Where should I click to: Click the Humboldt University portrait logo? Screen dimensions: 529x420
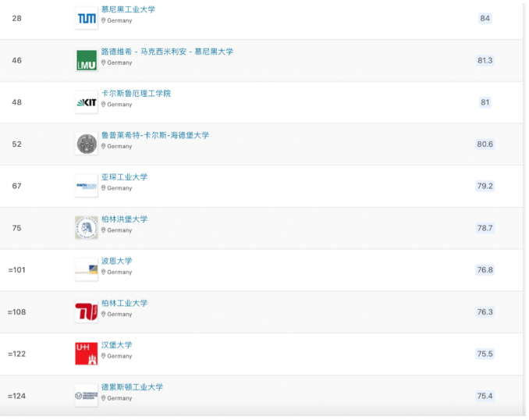click(87, 228)
